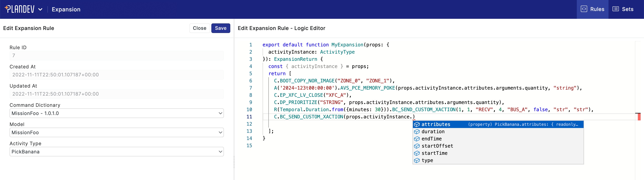The width and height of the screenshot is (644, 180).
Task: Click the type property icon in autocomplete
Action: 417,160
